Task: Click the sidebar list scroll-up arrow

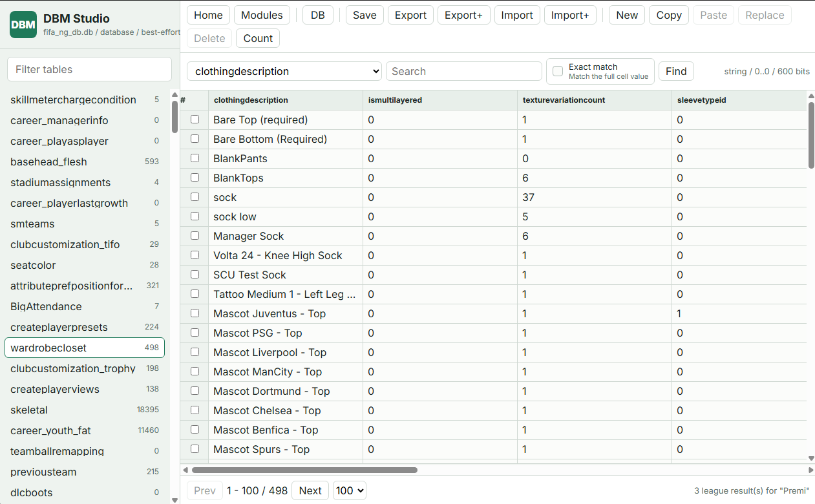Action: click(x=175, y=96)
